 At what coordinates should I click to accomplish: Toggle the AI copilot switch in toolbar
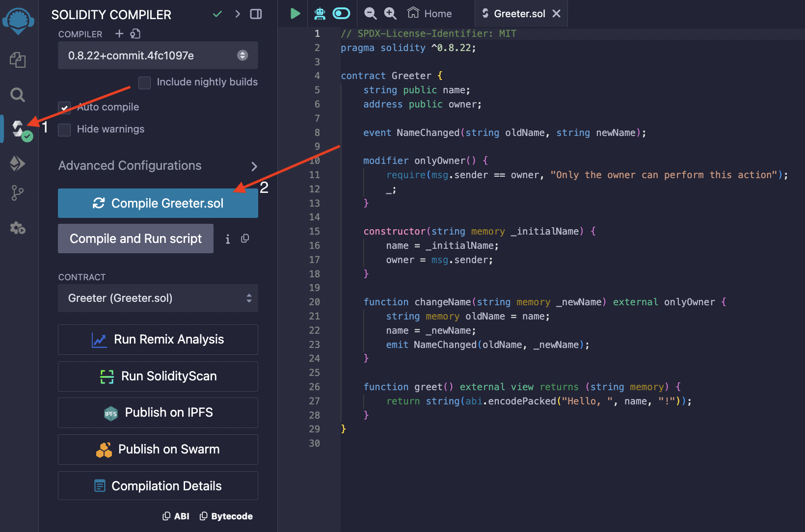[341, 14]
